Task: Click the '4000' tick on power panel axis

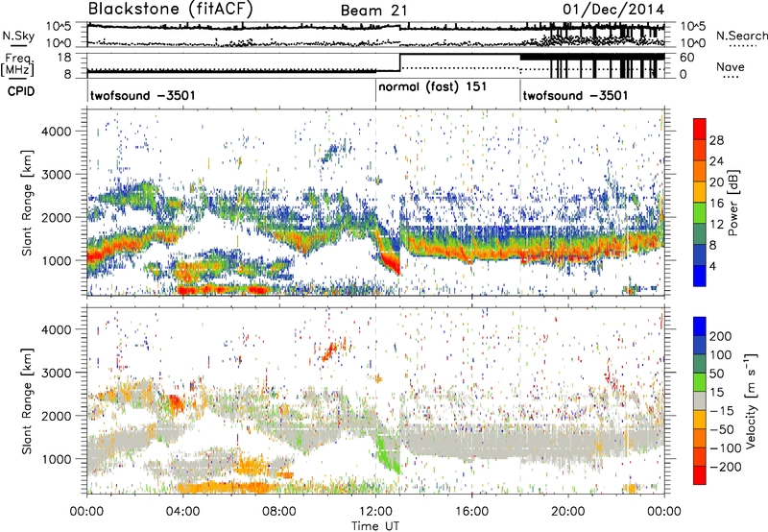Action: (x=56, y=132)
